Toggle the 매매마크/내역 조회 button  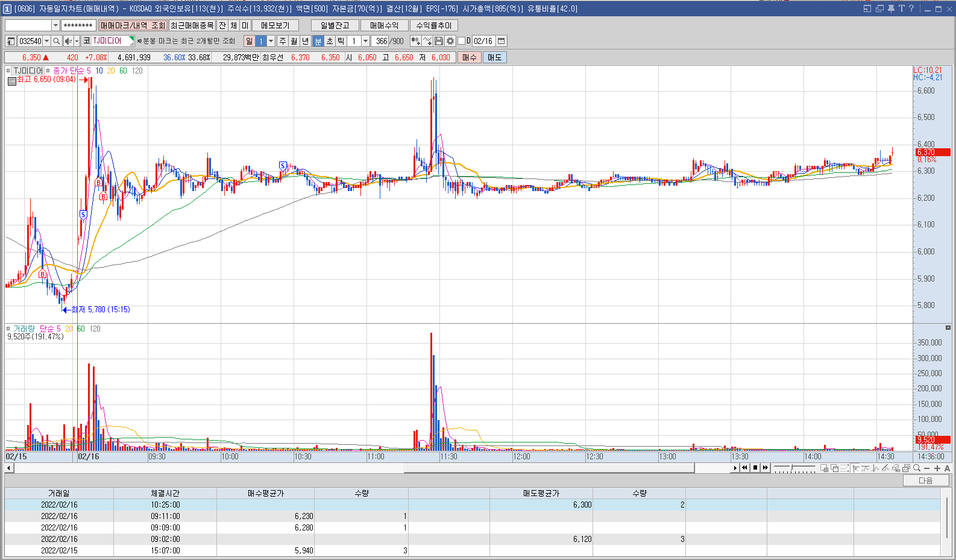click(x=133, y=25)
